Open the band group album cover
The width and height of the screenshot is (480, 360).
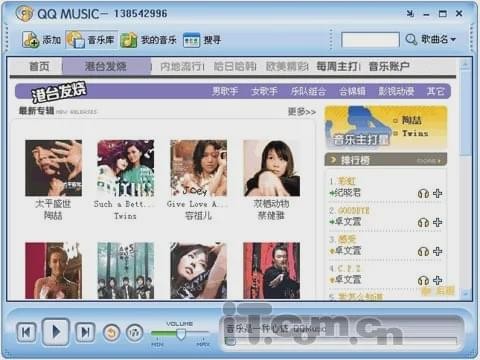[126, 270]
